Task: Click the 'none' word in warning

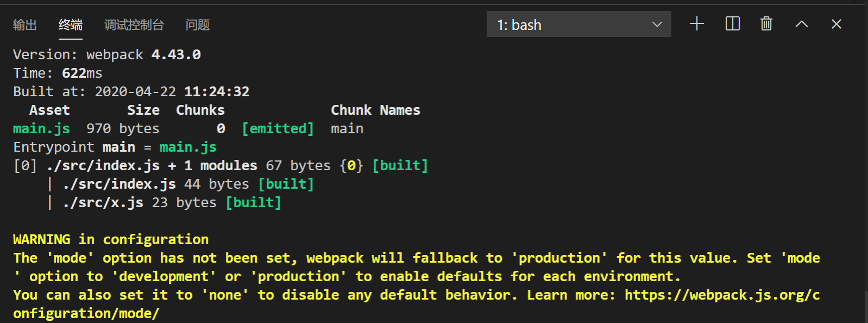Action: (225, 295)
